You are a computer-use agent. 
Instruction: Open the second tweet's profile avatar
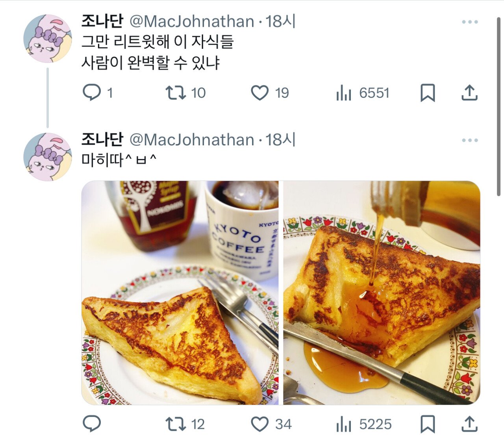[x=48, y=157]
